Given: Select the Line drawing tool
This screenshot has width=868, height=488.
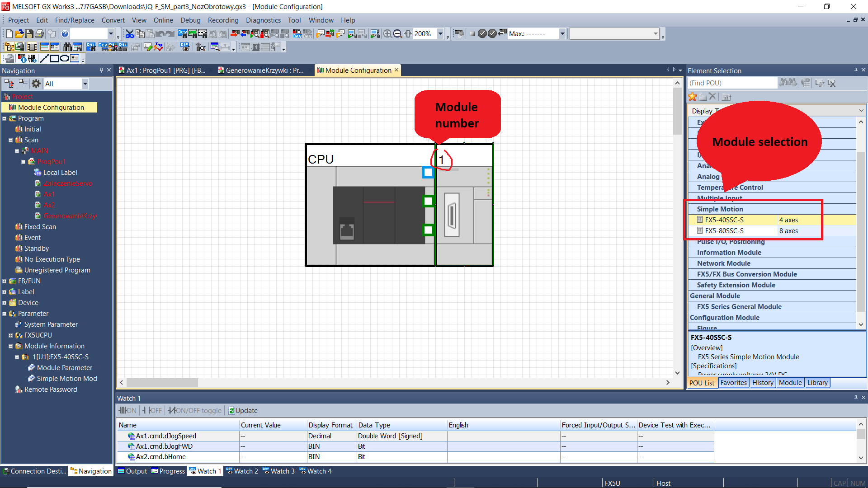Looking at the screenshot, I should 44,58.
